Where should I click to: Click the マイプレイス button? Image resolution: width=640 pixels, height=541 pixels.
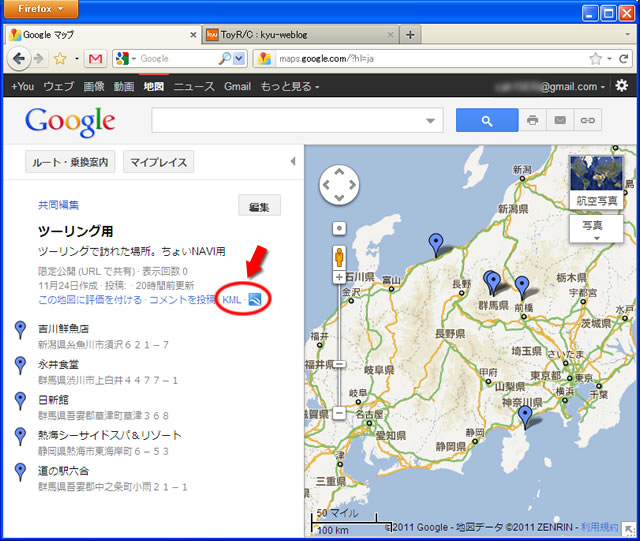click(158, 162)
